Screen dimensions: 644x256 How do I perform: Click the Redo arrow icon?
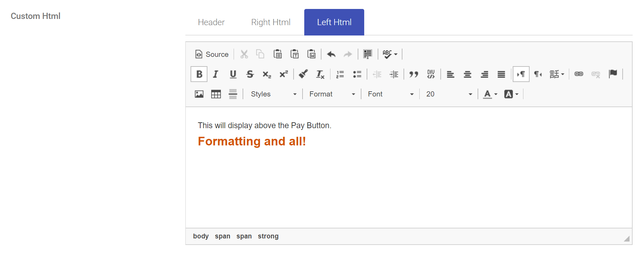coord(348,54)
